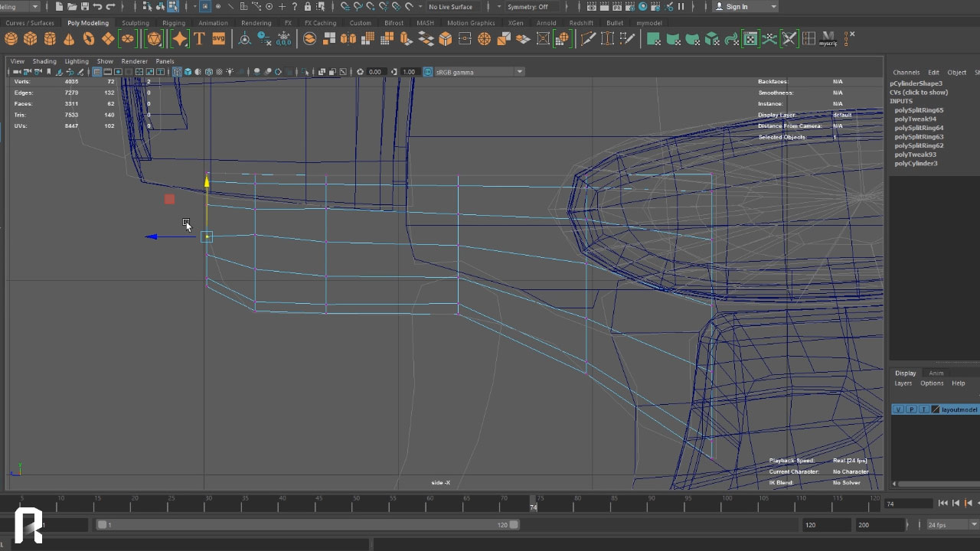980x551 pixels.
Task: Click the Sign In button
Action: 737,7
